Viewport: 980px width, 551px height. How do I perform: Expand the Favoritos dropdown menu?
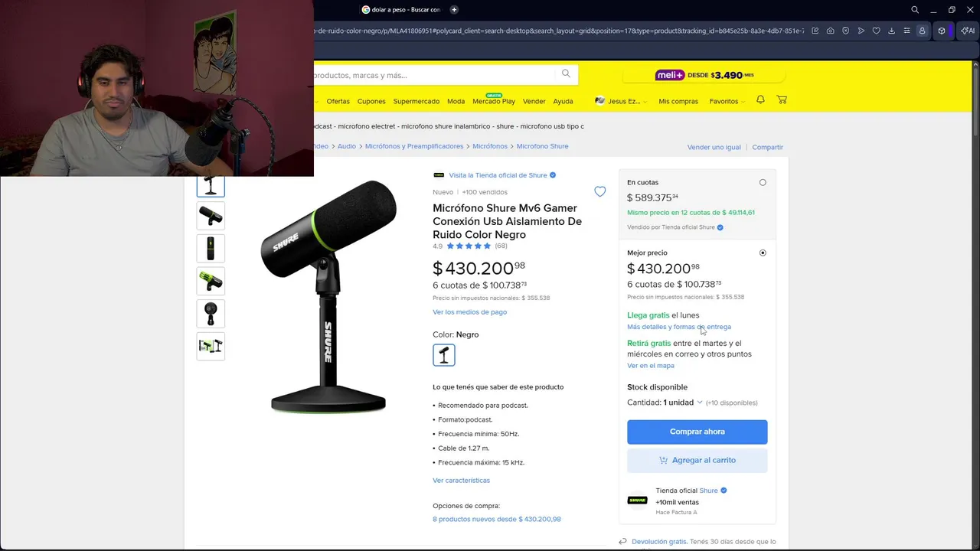coord(727,101)
